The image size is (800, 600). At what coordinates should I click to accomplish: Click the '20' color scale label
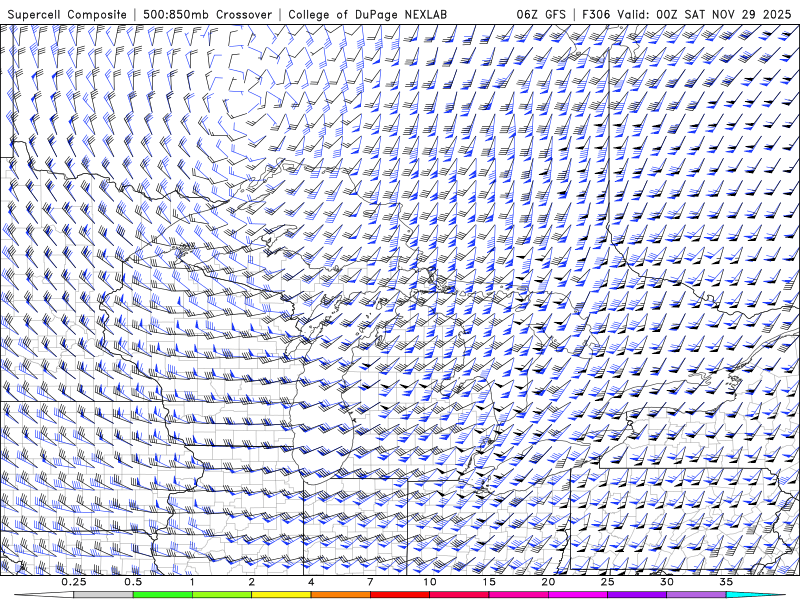[x=548, y=582]
